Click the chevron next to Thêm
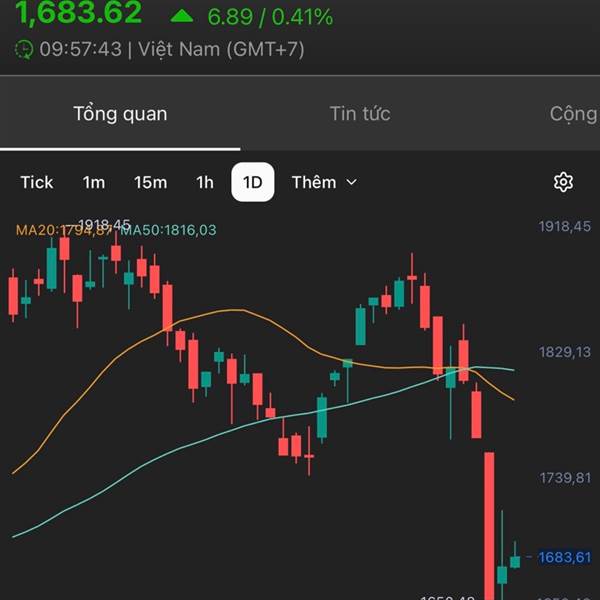This screenshot has width=600, height=600. pyautogui.click(x=351, y=182)
